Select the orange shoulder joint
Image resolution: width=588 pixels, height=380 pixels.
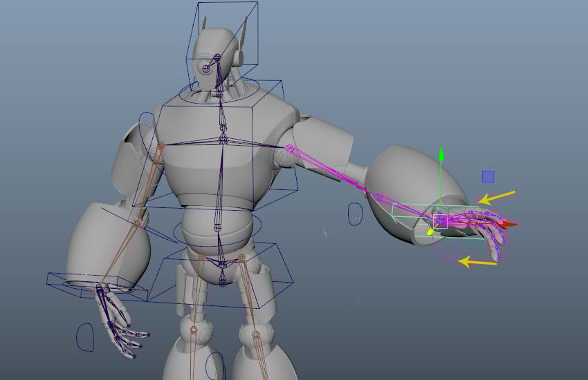160,145
